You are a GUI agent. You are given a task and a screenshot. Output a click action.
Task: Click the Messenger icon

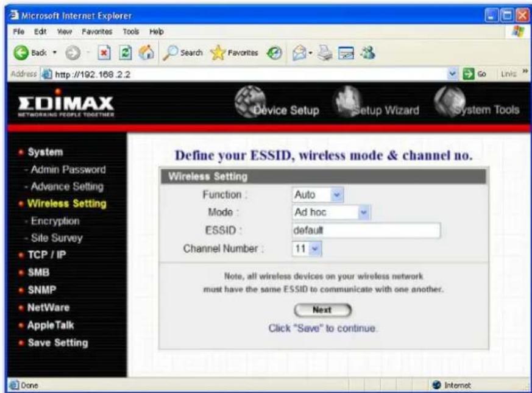tap(368, 53)
